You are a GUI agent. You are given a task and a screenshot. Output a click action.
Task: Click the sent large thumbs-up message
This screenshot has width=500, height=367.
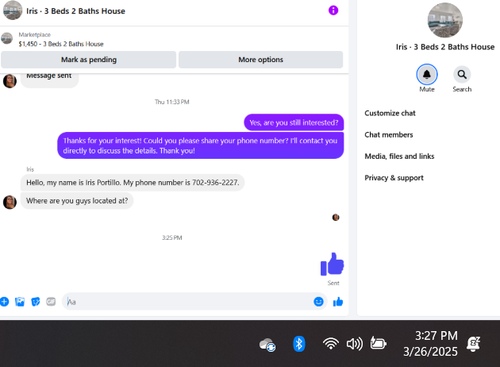pyautogui.click(x=332, y=264)
